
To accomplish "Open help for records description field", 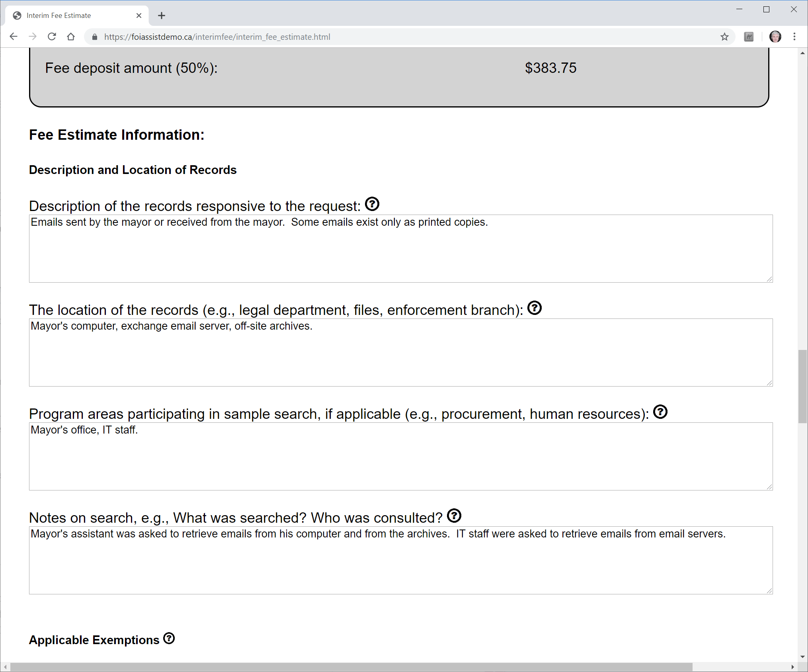I will [372, 204].
